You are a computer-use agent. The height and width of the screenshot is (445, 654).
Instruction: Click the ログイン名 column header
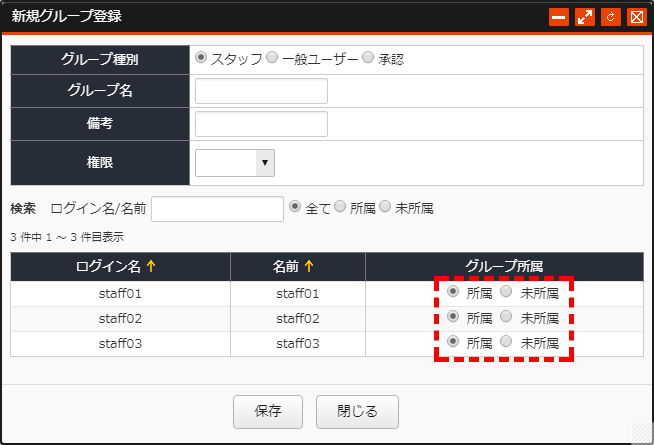[121, 266]
